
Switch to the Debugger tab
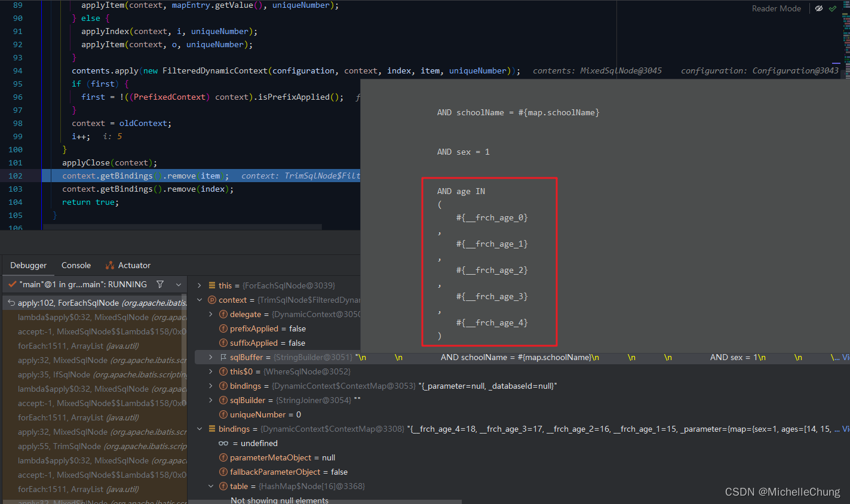point(28,265)
